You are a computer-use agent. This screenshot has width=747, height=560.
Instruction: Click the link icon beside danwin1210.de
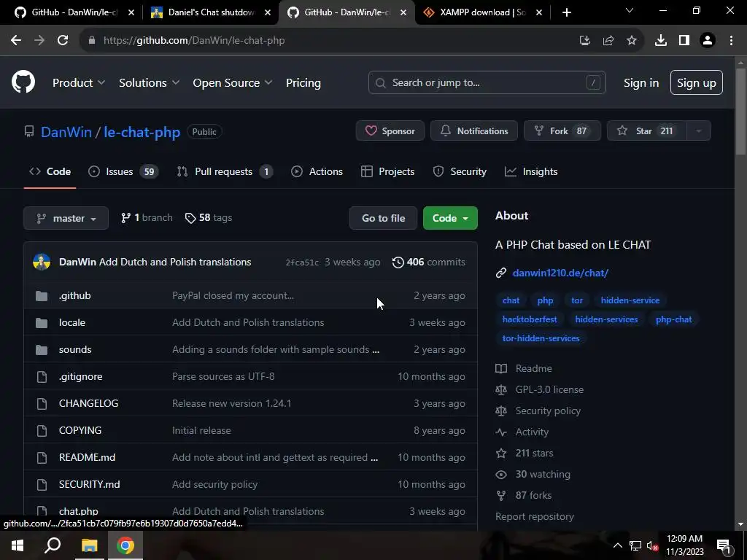[500, 273]
